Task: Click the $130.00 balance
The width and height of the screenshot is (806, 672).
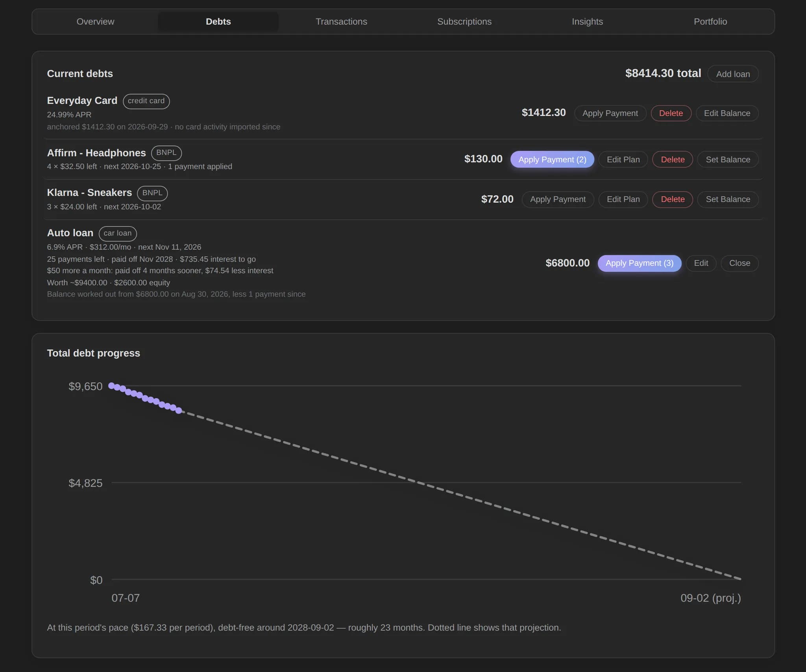Action: (x=483, y=159)
